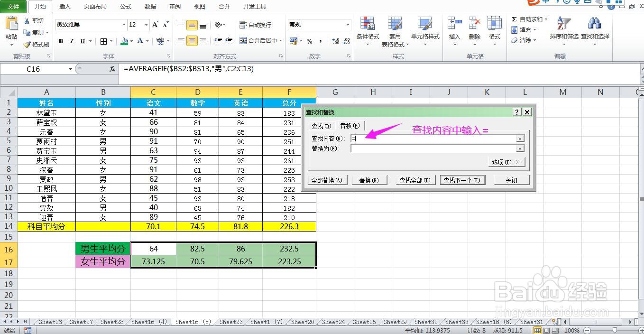This screenshot has width=644, height=334.
Task: Apply comma style format
Action: 320,41
